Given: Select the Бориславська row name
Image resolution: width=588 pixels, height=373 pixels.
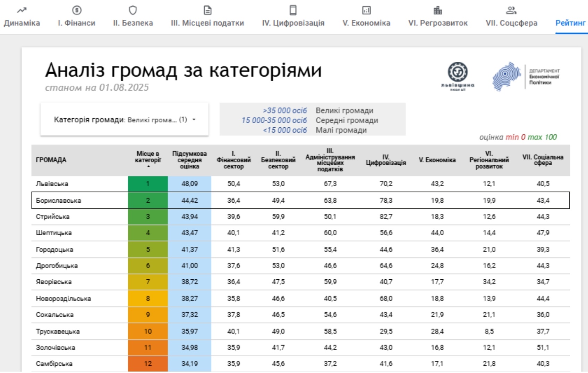Looking at the screenshot, I should [58, 201].
